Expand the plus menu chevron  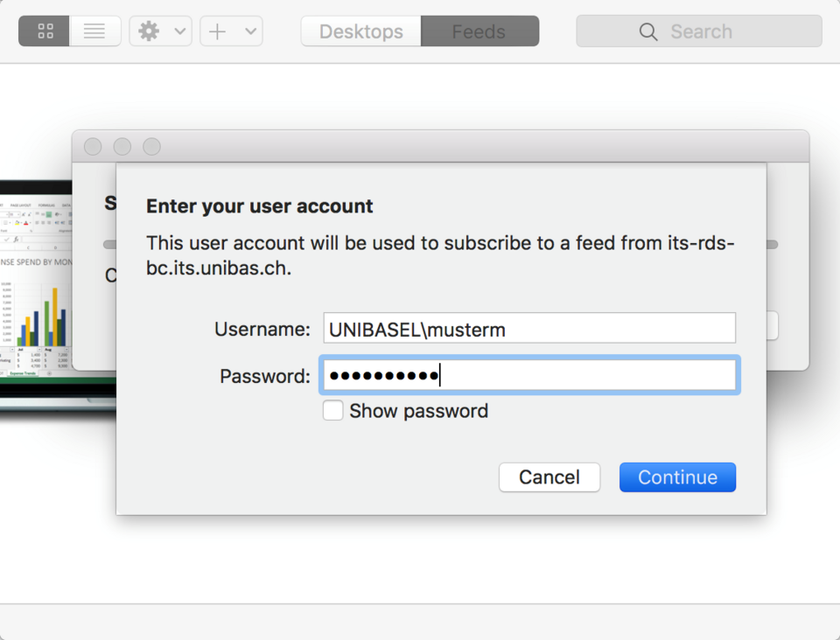coord(250,31)
